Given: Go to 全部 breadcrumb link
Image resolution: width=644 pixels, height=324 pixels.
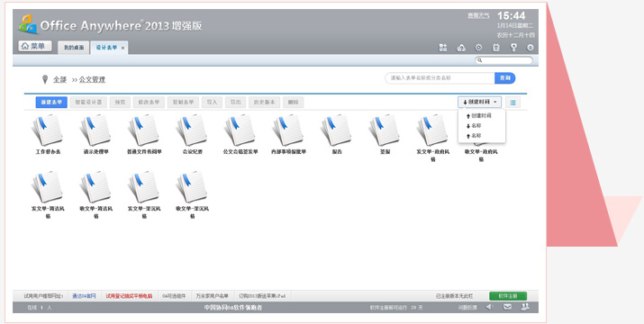Looking at the screenshot, I should click(x=60, y=79).
